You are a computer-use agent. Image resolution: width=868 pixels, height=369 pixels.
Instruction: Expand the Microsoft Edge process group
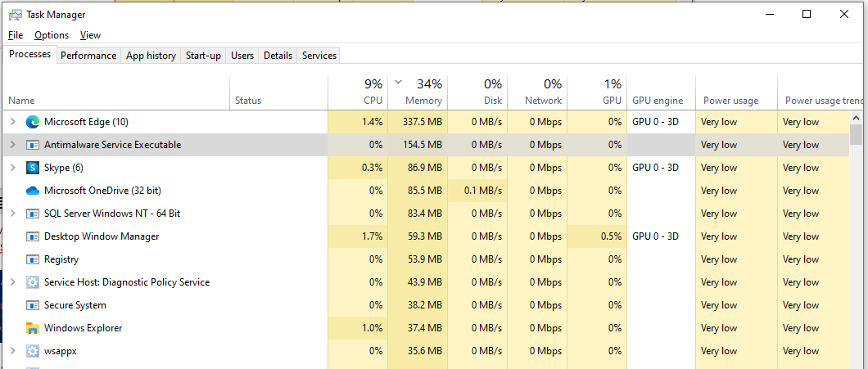click(x=11, y=122)
